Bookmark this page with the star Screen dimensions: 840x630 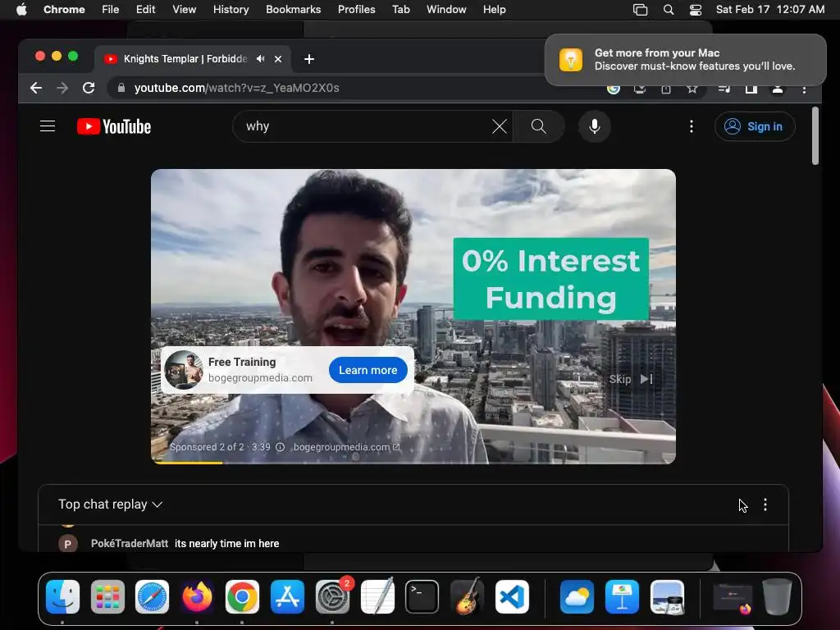point(692,89)
